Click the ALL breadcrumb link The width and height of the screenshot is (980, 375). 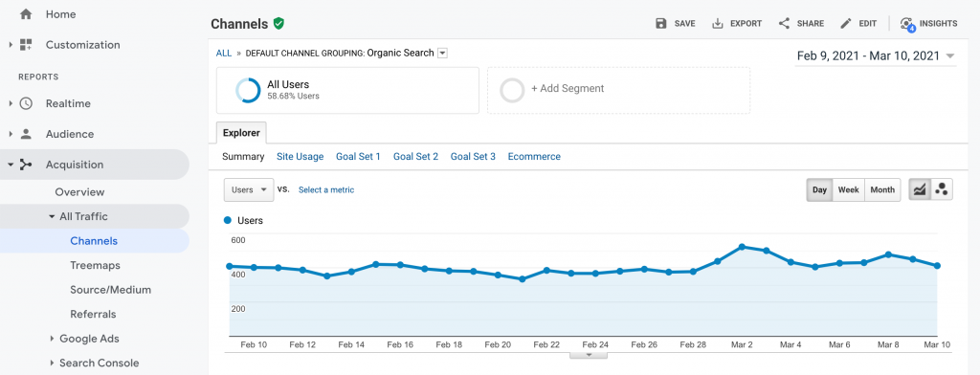click(x=224, y=54)
